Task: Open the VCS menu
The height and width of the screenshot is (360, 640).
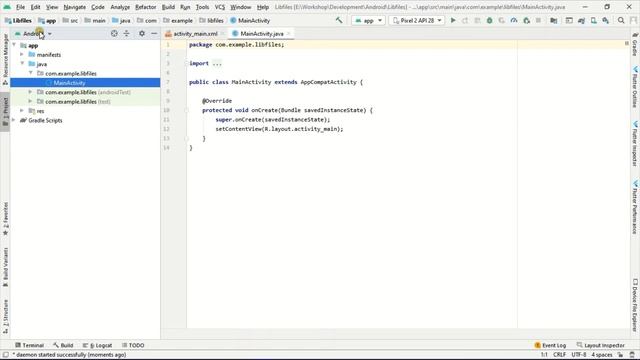Action: (220, 7)
